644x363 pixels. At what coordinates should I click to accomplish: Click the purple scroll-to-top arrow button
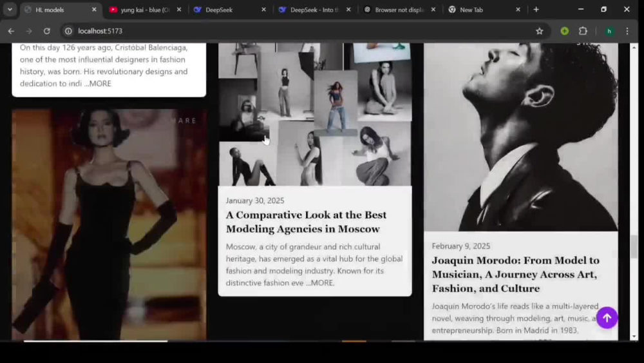coord(607,318)
